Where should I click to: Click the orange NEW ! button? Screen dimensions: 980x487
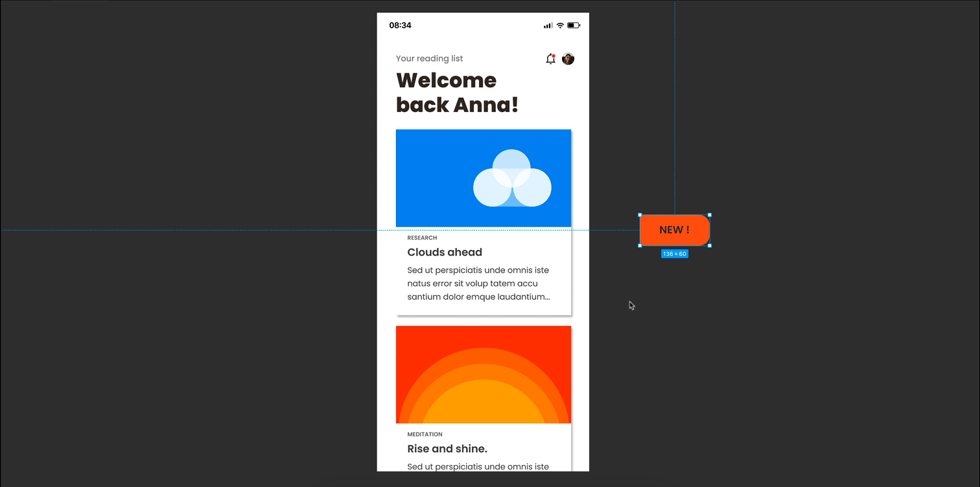(x=674, y=230)
